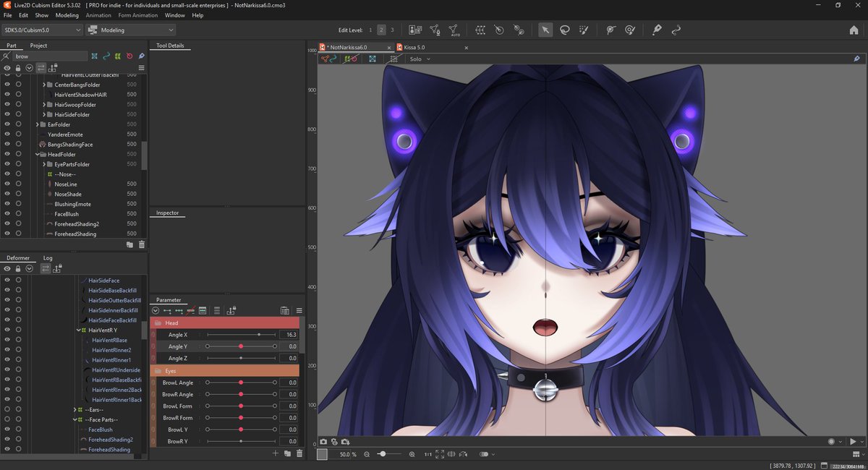Image resolution: width=868 pixels, height=470 pixels.
Task: Toggle lock circle for BangsShadingFace row
Action: click(x=18, y=145)
